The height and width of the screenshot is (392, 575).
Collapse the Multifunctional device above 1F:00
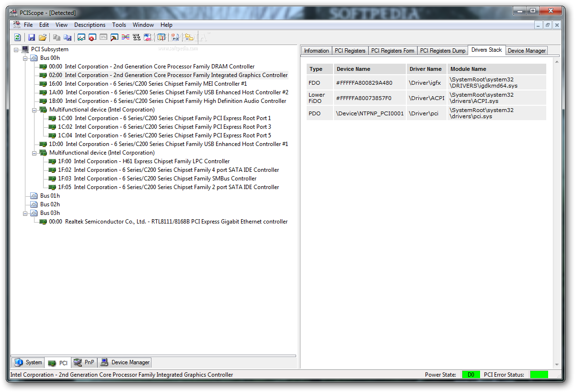(34, 153)
